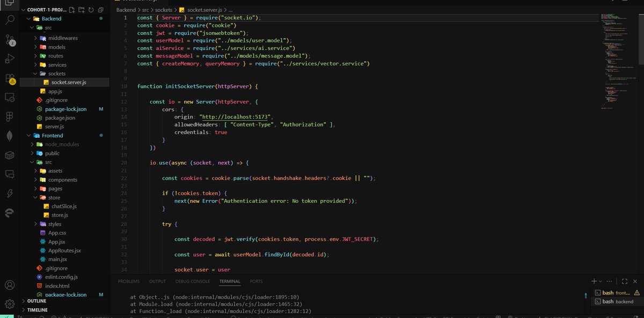The image size is (644, 318).
Task: Open chatSlice.js file
Action: point(64,206)
